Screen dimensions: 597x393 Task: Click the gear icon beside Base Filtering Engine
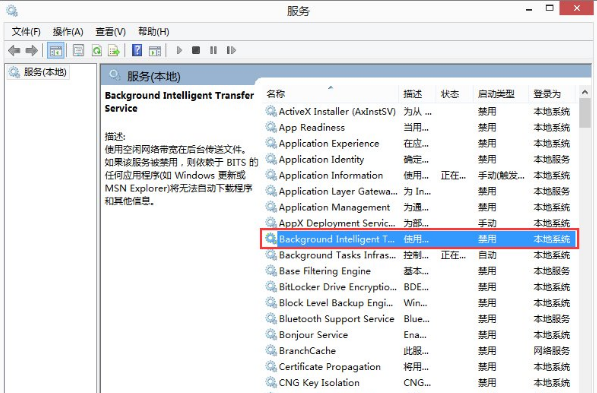(271, 270)
